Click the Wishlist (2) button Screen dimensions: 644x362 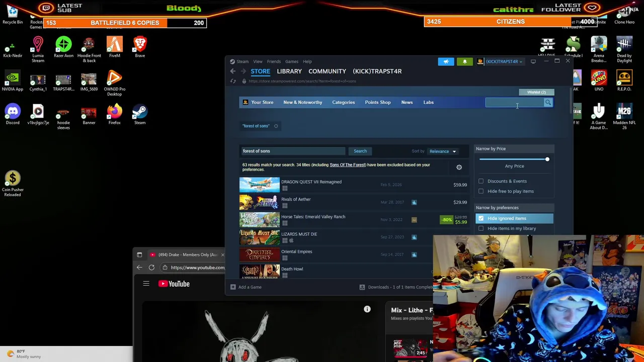(536, 92)
